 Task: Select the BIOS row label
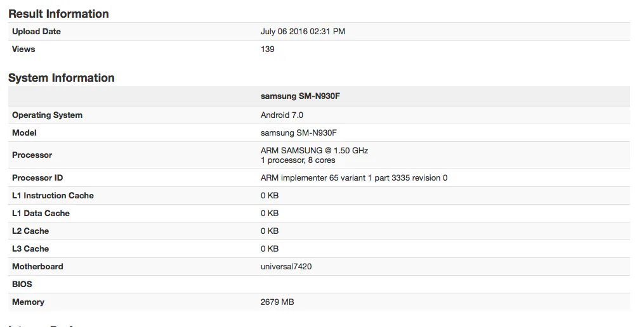tap(22, 284)
